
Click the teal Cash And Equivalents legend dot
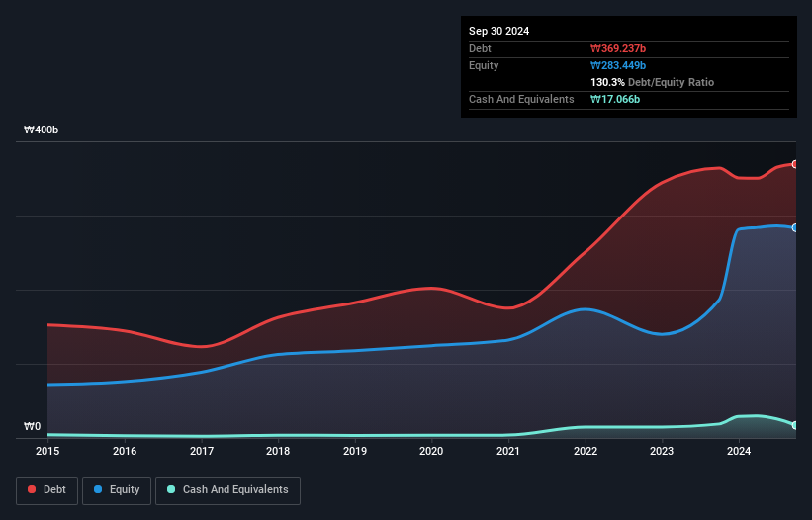(x=171, y=489)
